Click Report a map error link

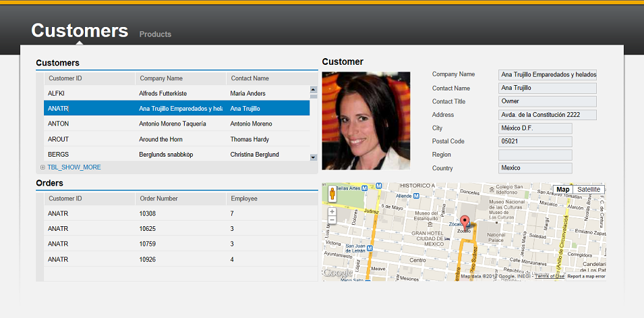[x=586, y=276]
